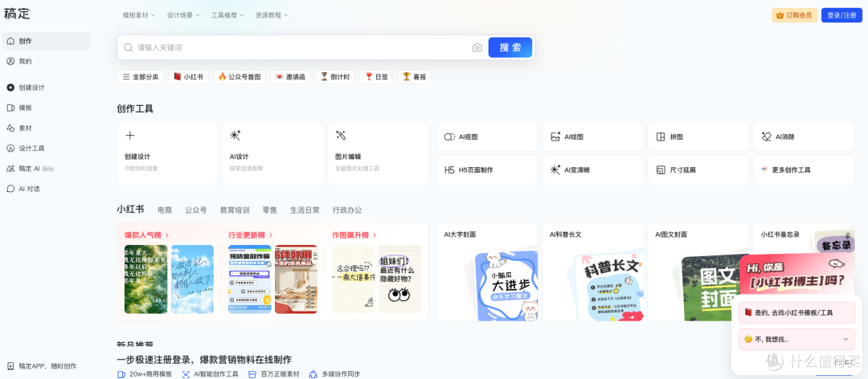Click the 小红书 quick tag
Image resolution: width=868 pixels, height=379 pixels.
[188, 77]
